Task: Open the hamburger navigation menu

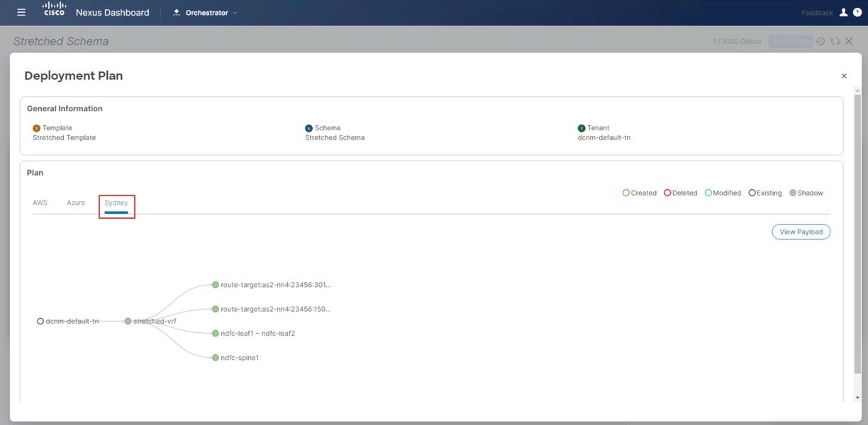Action: (x=21, y=12)
